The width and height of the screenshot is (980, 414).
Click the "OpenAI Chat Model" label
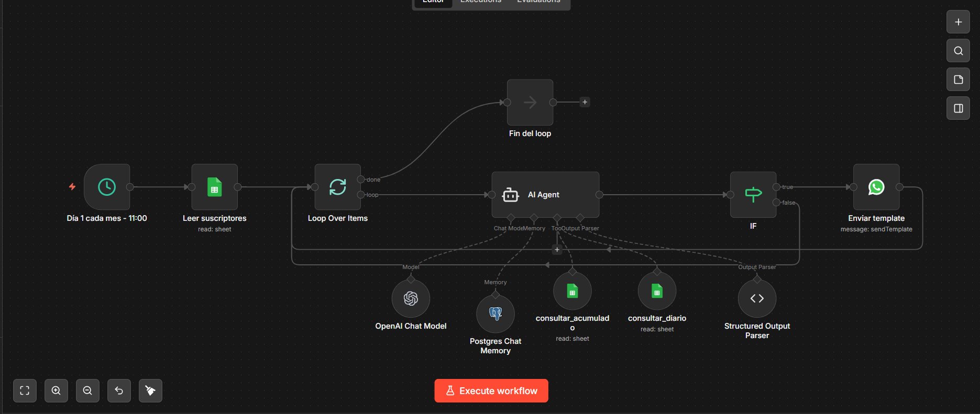411,326
